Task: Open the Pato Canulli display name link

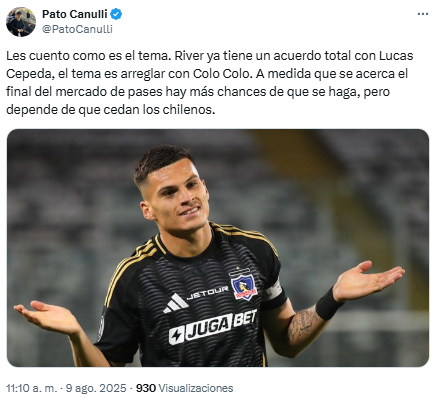Action: [x=75, y=14]
